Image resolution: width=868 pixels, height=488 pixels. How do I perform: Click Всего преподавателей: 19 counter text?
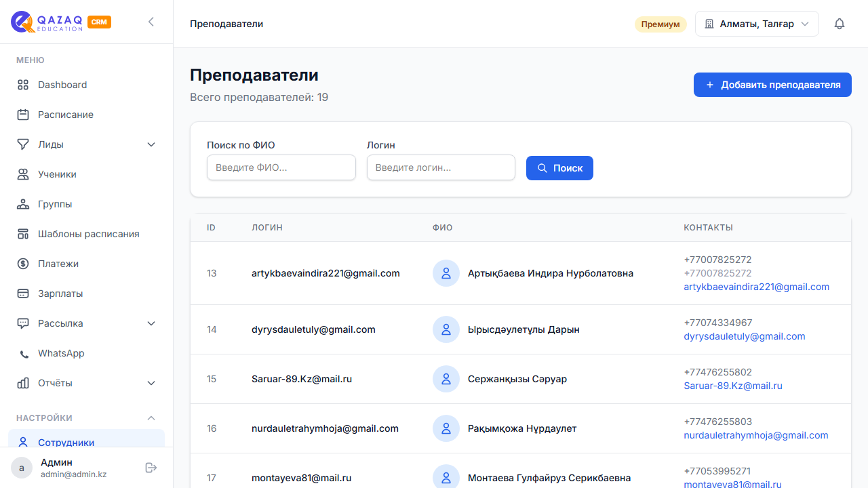pyautogui.click(x=259, y=97)
